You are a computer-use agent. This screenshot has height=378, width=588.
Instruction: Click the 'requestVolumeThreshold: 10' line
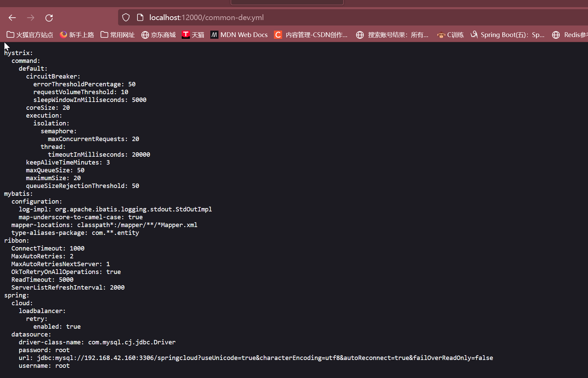pos(81,92)
